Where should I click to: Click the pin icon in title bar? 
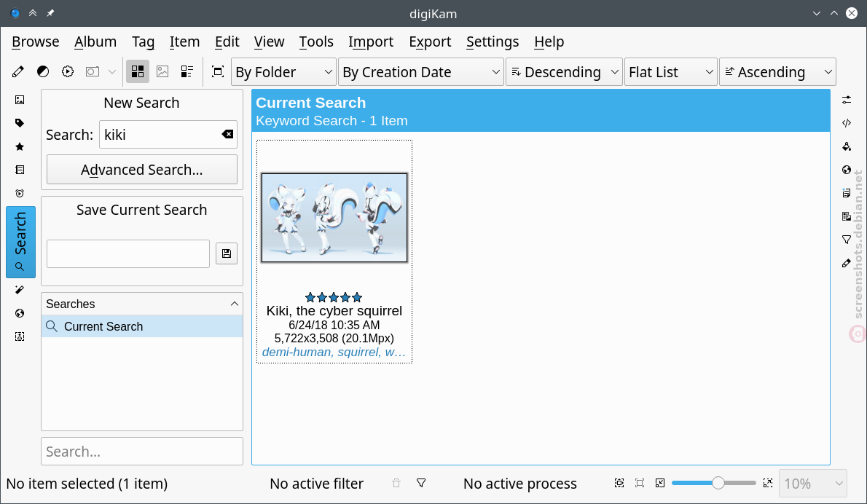tap(50, 13)
